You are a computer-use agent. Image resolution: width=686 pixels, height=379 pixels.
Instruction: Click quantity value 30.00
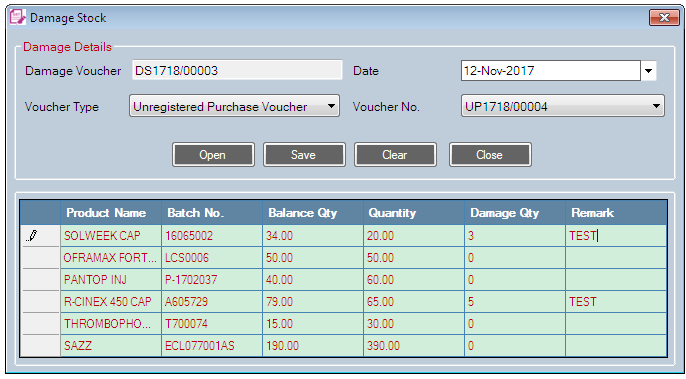414,324
